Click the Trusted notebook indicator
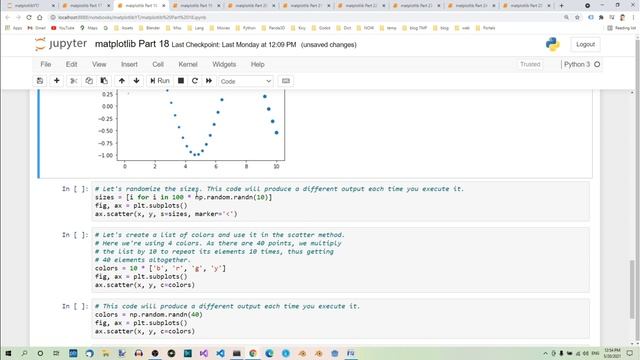The image size is (640, 360). [530, 64]
